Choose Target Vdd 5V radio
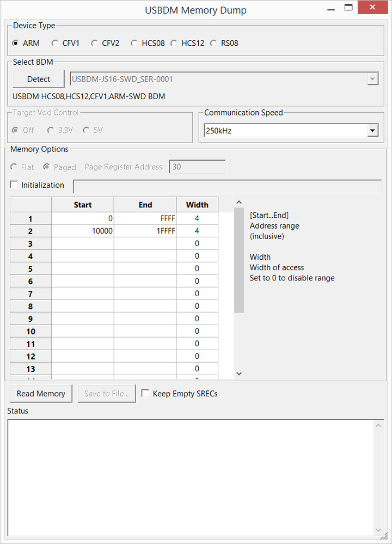Screen dimensions: 392x544 point(93,130)
